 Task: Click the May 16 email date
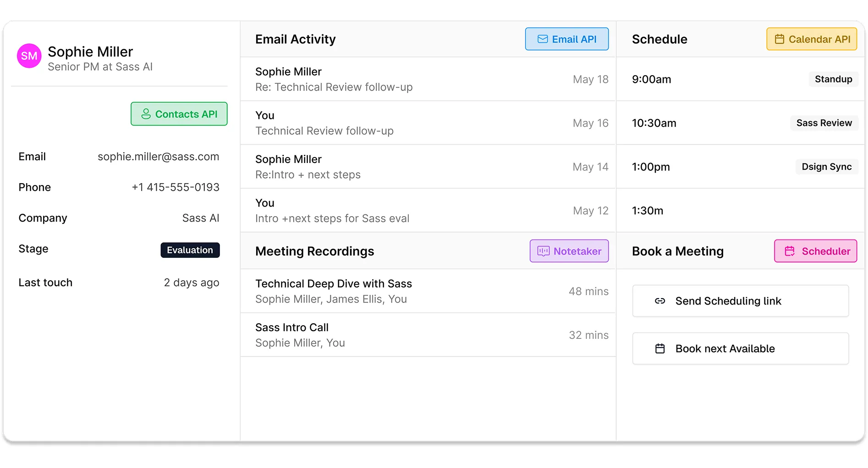591,123
